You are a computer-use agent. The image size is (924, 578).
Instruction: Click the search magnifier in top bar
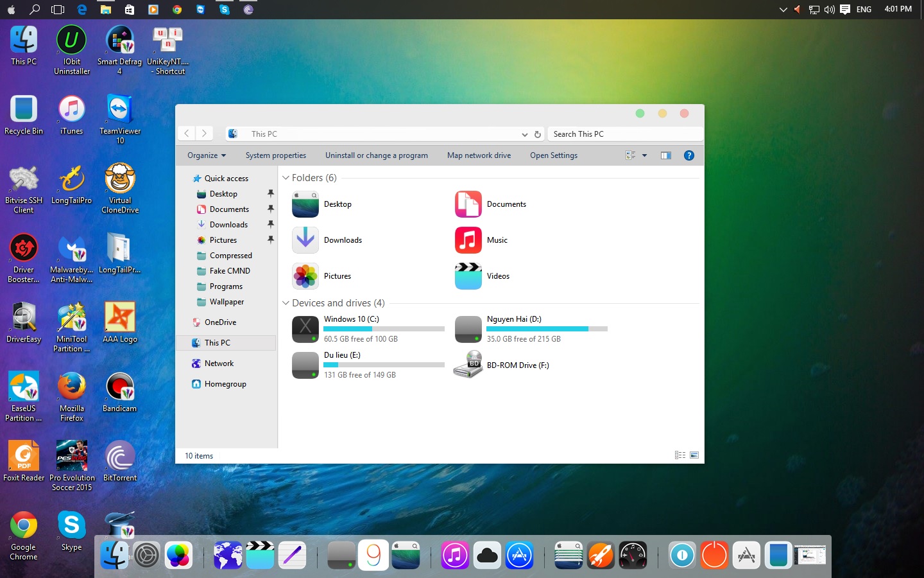35,9
